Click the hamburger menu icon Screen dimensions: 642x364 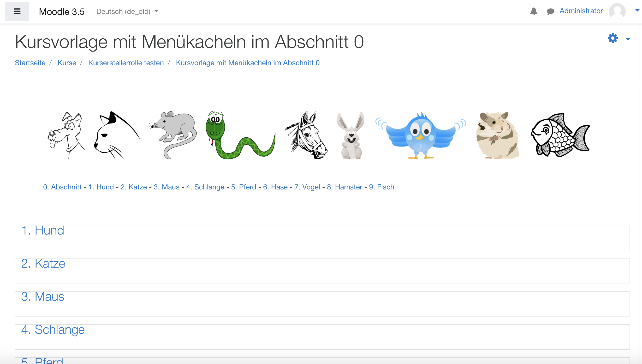[17, 11]
